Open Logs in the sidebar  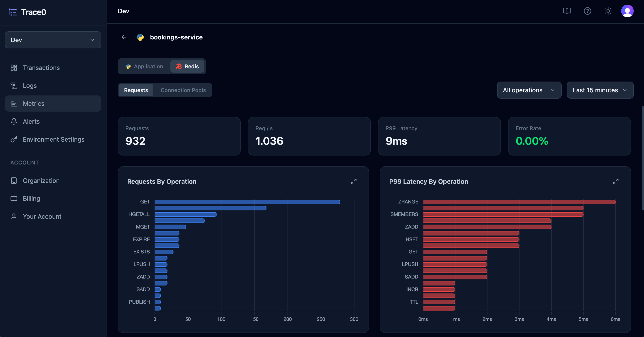[53, 86]
